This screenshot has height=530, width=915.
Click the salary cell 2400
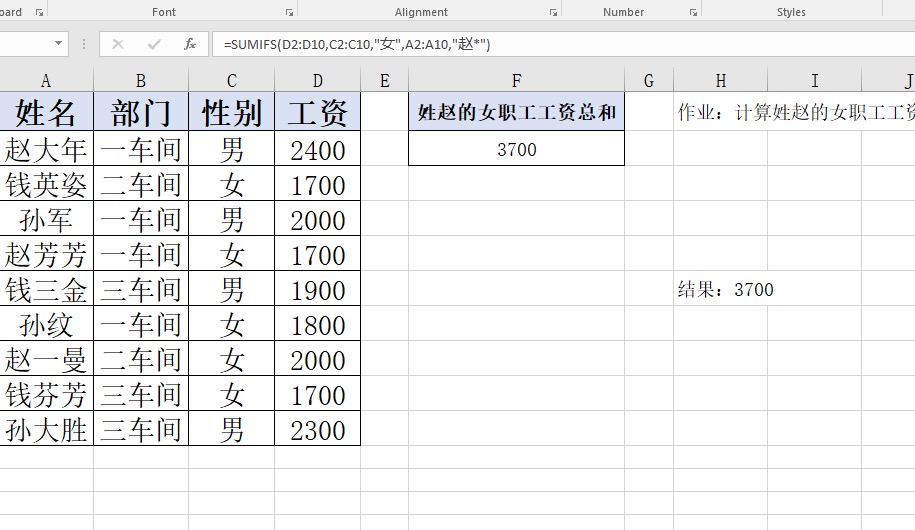click(x=317, y=148)
